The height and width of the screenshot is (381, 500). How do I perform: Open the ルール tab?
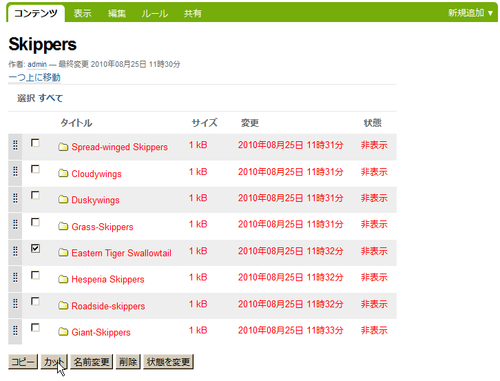tap(154, 13)
